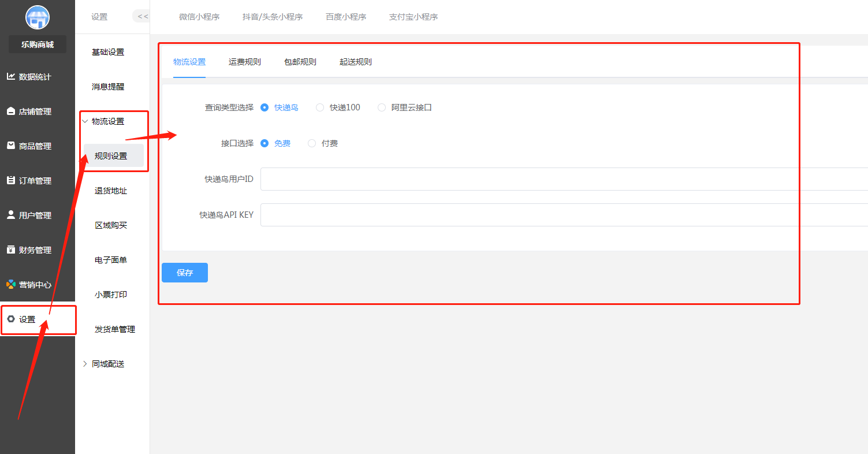Go to 店铺管理 in main sidebar
The width and height of the screenshot is (868, 454).
point(35,111)
